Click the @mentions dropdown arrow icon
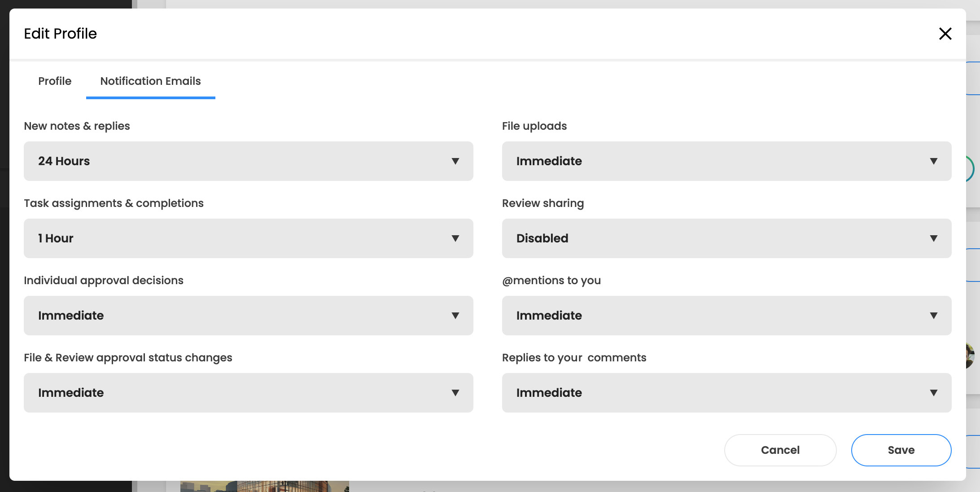This screenshot has height=492, width=980. click(x=934, y=316)
